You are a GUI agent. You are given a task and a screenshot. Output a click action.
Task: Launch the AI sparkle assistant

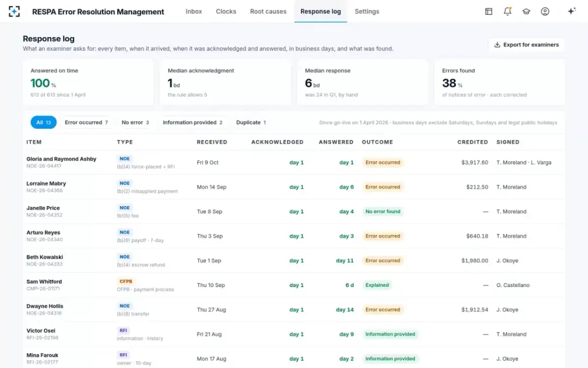click(x=571, y=11)
